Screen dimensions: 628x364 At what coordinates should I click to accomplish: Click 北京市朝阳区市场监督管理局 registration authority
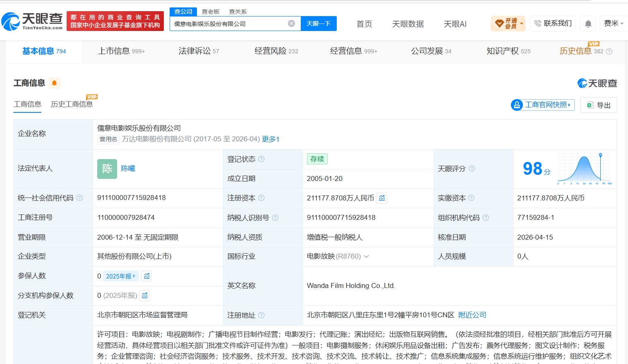tap(142, 315)
